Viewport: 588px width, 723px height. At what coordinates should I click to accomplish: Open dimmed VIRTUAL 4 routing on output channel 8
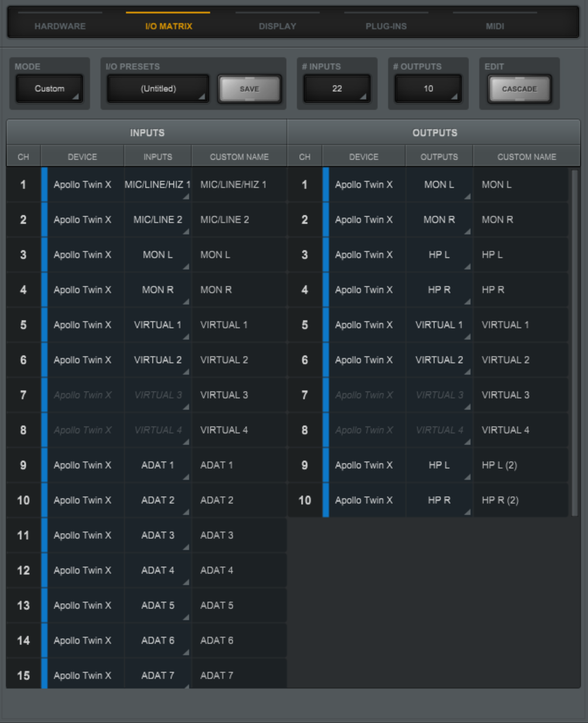[x=439, y=430]
